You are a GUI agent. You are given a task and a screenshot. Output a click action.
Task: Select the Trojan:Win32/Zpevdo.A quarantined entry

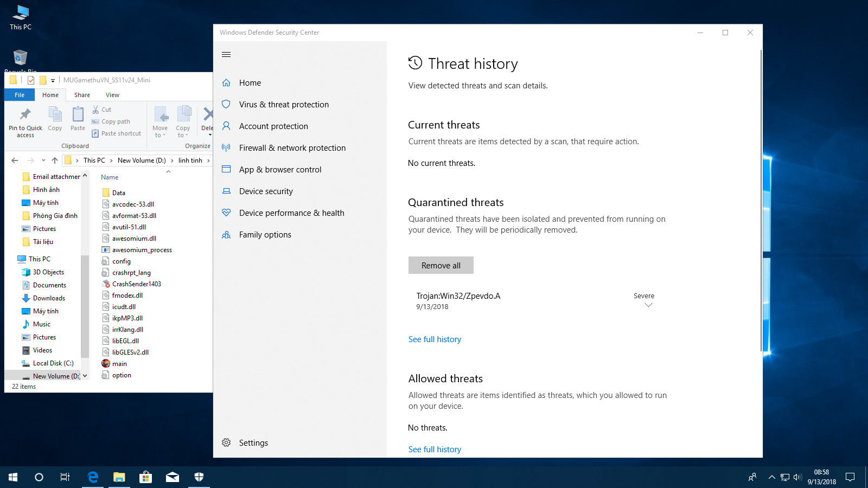click(x=535, y=301)
